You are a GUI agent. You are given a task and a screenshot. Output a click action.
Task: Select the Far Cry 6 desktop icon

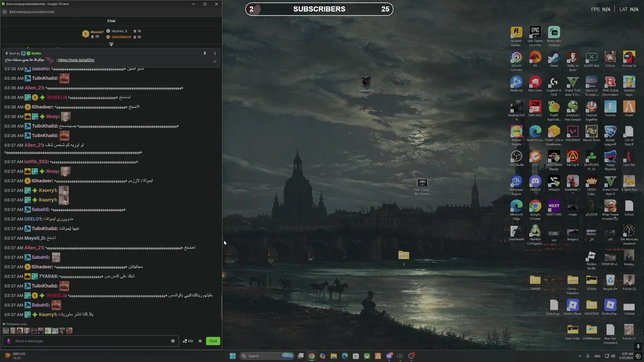[x=573, y=158]
